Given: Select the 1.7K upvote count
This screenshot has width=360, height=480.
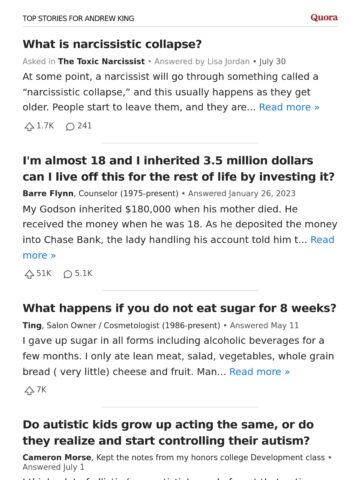Looking at the screenshot, I should click(x=45, y=126).
